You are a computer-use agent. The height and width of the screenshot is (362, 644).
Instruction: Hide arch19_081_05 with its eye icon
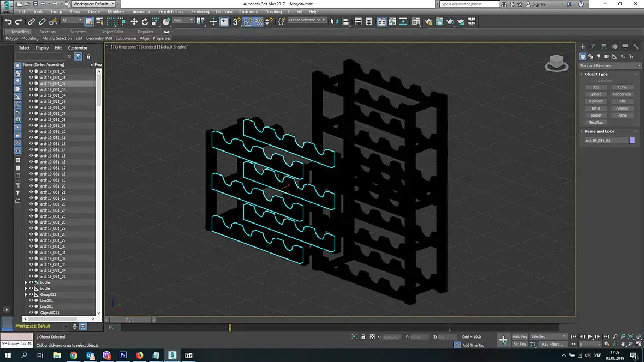[x=31, y=101]
